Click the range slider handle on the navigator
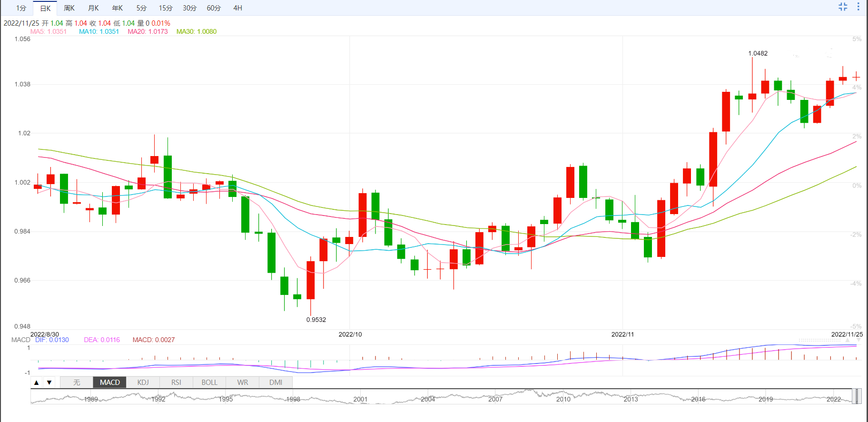 (x=856, y=396)
